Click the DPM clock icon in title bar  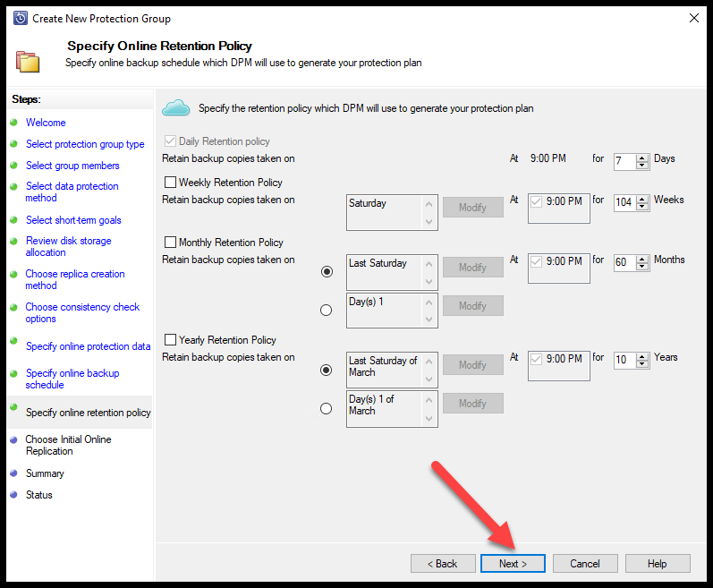tap(21, 18)
